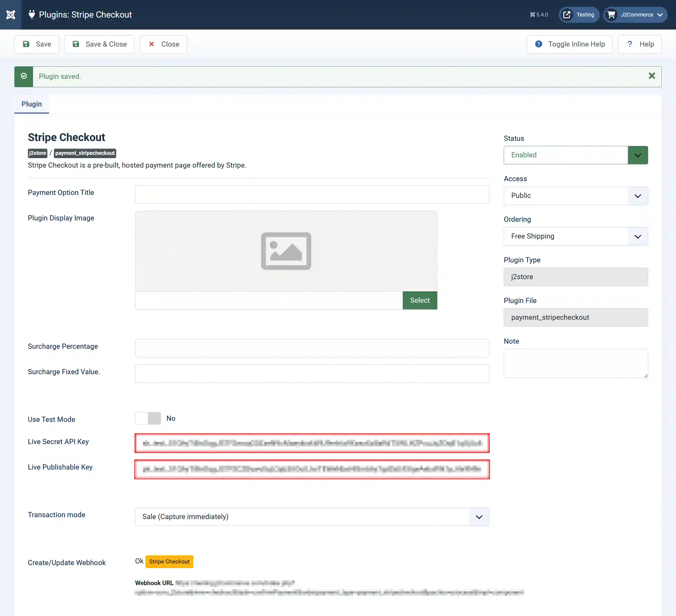Viewport: 676px width, 616px height.
Task: Click Save & Close
Action: [x=99, y=44]
